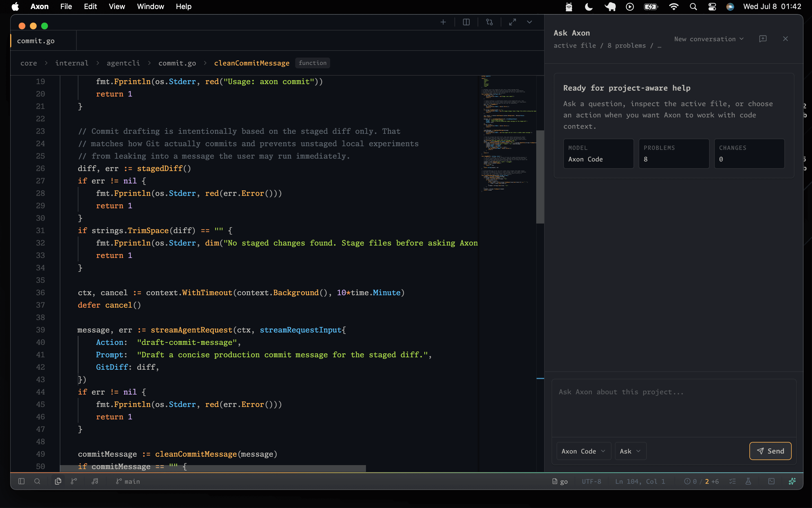Click the context summary active file / 8 problems
The height and width of the screenshot is (508, 812).
coord(607,46)
